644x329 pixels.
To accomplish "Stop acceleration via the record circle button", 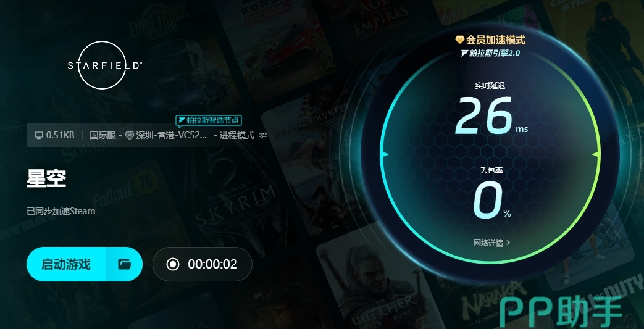I will pyautogui.click(x=173, y=264).
